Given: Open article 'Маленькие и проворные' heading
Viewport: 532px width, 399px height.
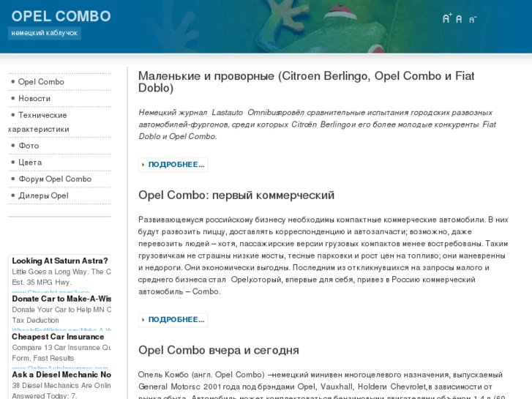Looking at the screenshot, I should point(306,82).
